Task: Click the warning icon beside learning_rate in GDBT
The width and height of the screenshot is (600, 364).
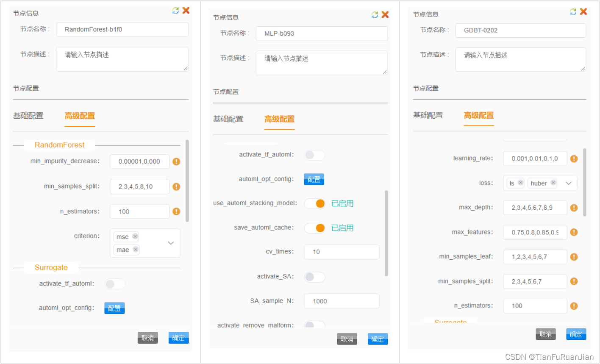Action: click(574, 158)
